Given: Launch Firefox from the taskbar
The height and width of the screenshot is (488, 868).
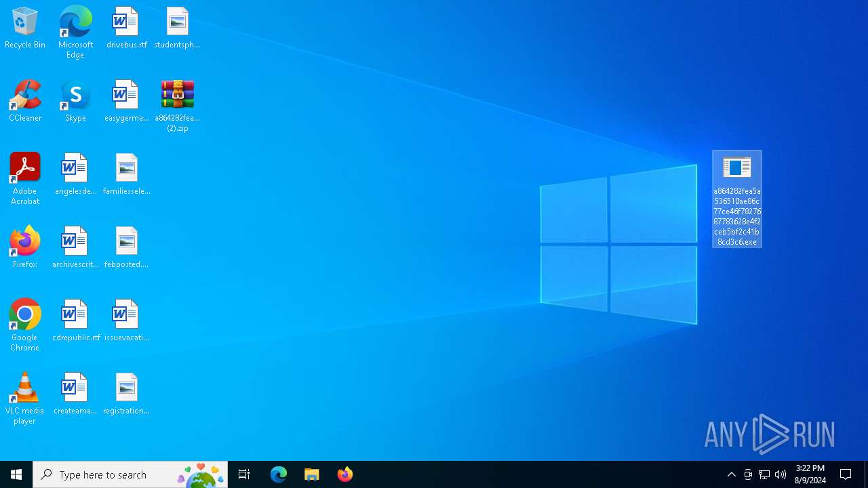Looking at the screenshot, I should tap(345, 474).
